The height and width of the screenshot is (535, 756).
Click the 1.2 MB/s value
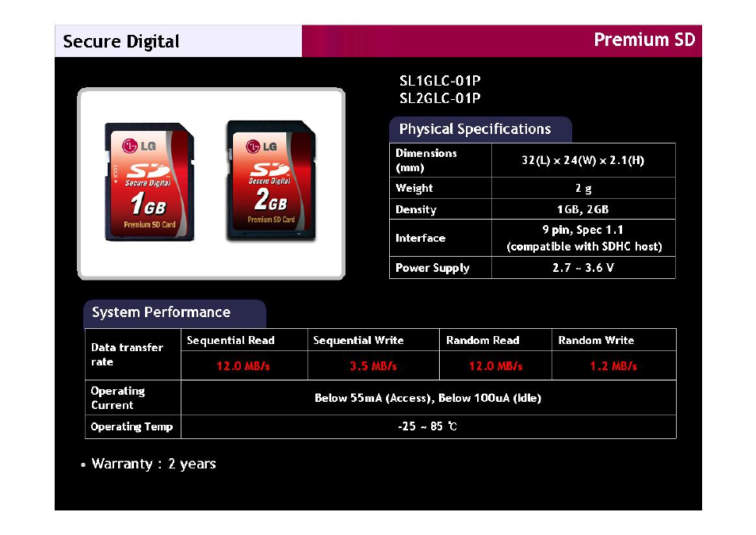click(613, 366)
